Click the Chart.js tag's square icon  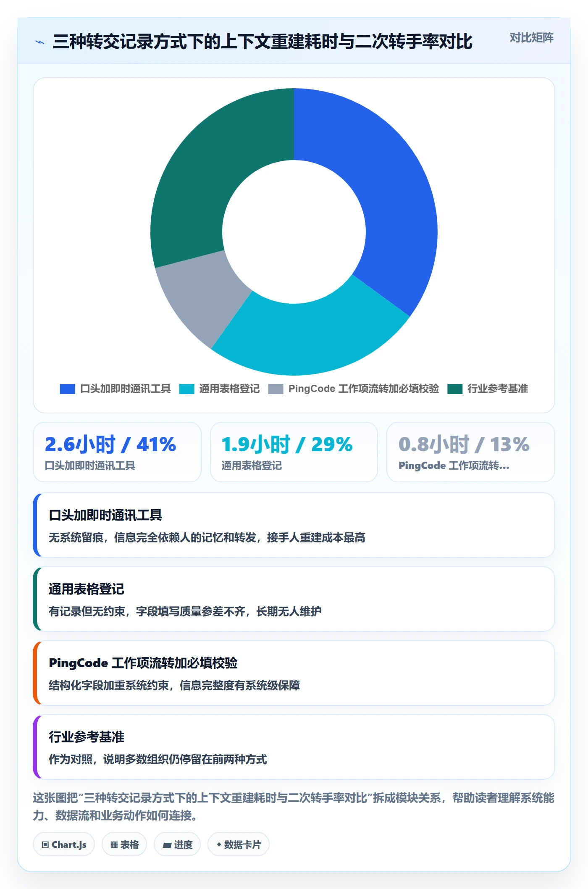coord(45,845)
